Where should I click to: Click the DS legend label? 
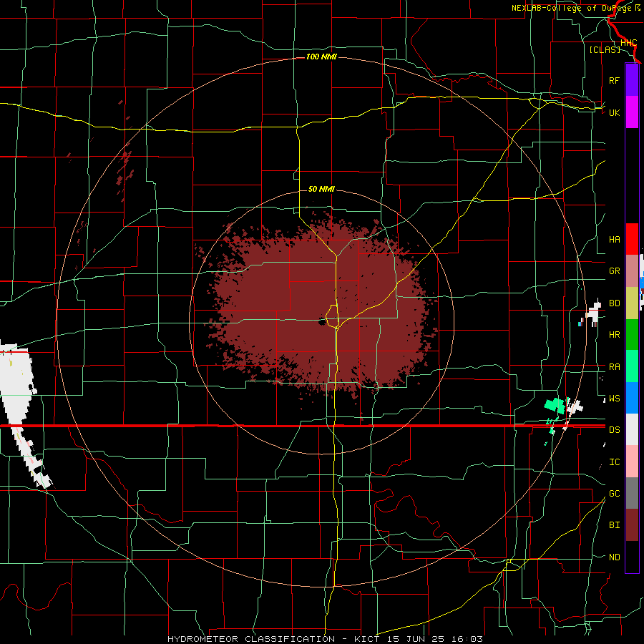click(x=614, y=430)
